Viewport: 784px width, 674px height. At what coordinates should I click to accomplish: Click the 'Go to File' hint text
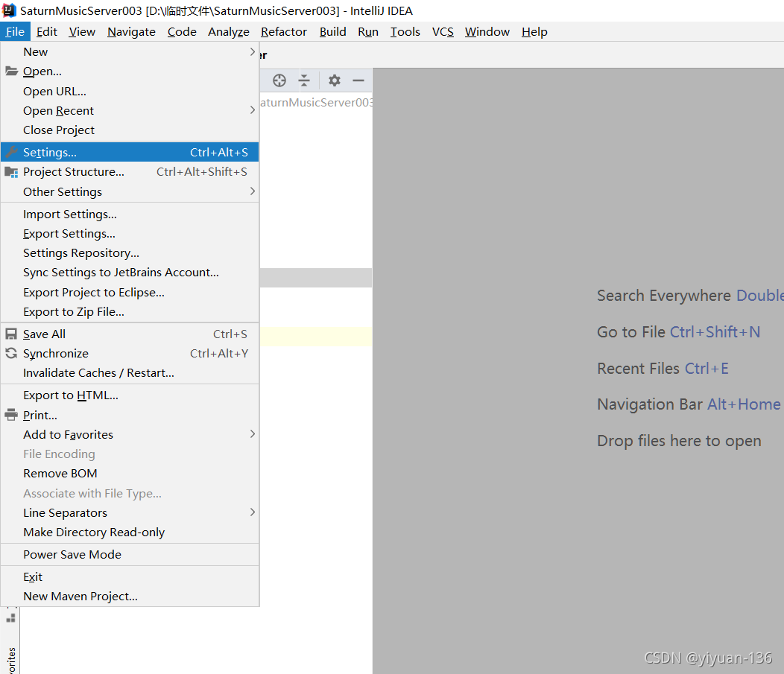click(631, 331)
